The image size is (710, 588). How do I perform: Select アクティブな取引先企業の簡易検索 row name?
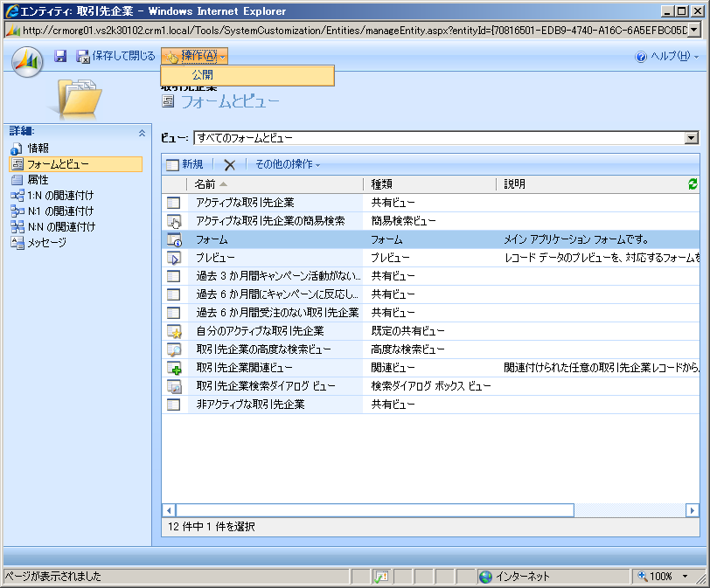[x=270, y=221]
